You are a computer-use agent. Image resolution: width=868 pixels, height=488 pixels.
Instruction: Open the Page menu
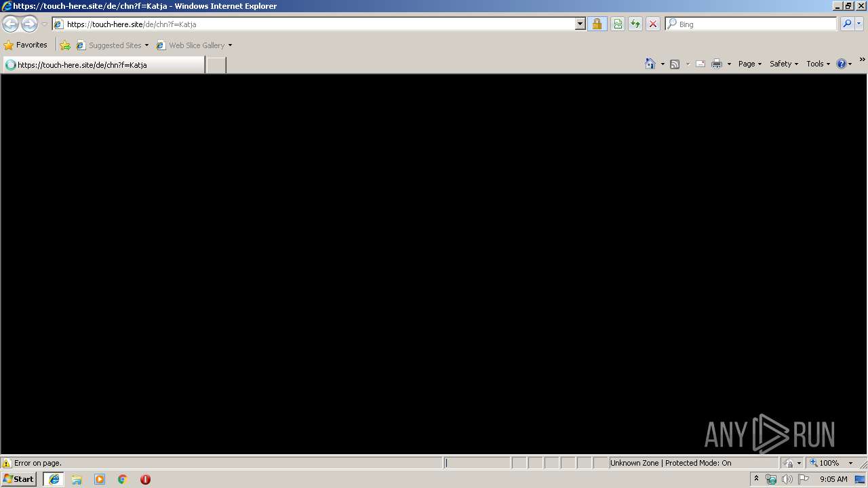(x=750, y=64)
